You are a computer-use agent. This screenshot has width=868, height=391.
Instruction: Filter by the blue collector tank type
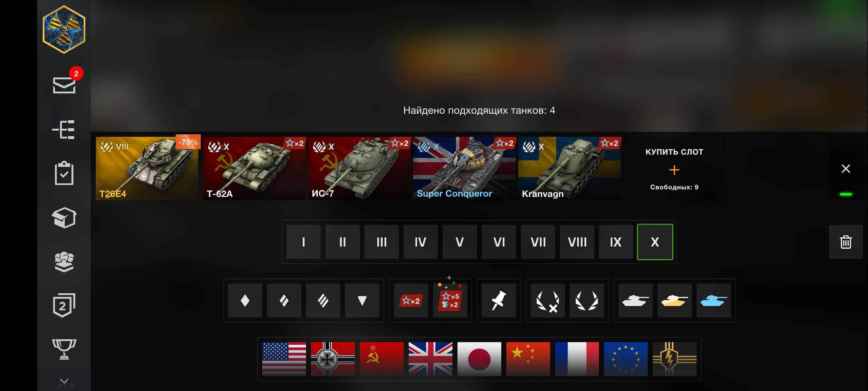pos(714,300)
